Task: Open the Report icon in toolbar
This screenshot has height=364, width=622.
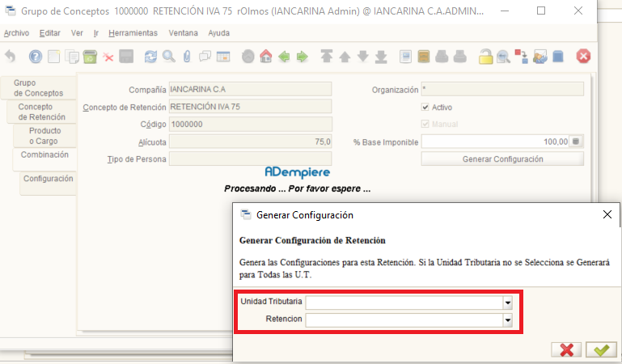Action: (405, 57)
